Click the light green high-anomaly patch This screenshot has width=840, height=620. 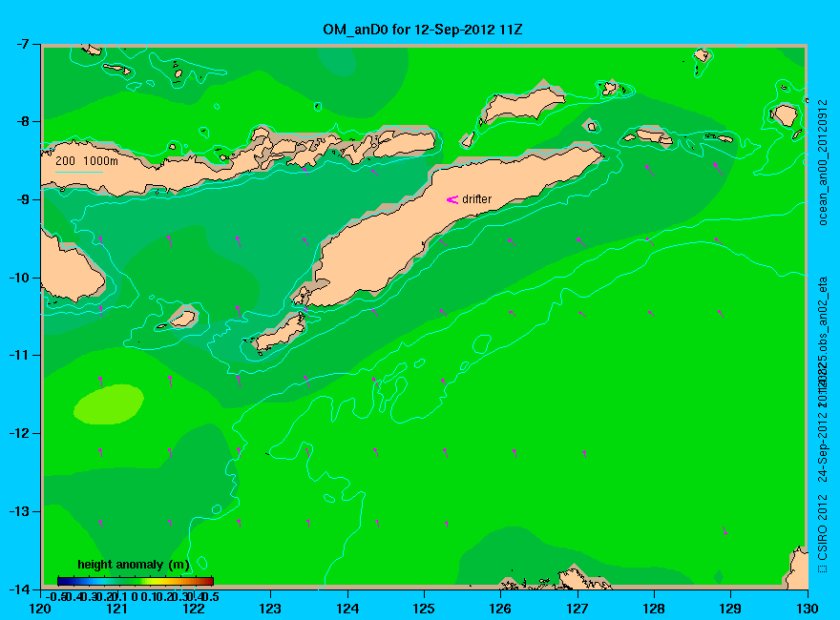pyautogui.click(x=109, y=404)
